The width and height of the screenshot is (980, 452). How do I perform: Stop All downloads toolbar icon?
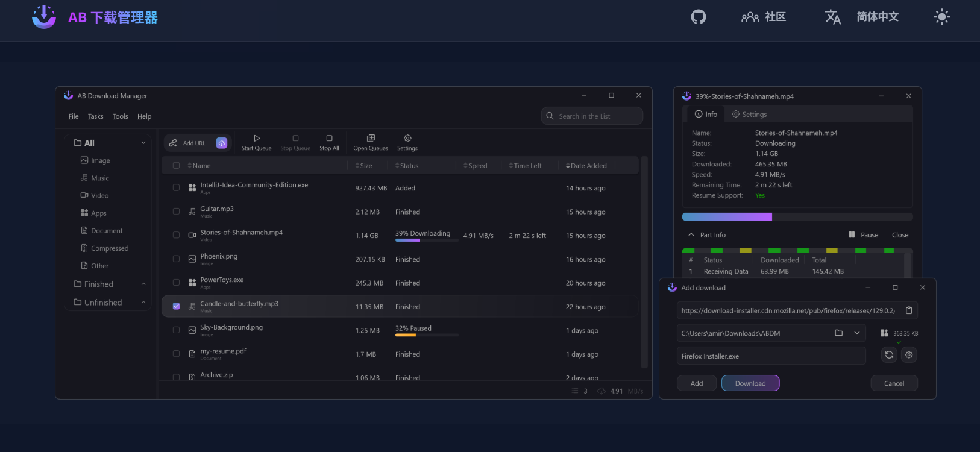click(329, 138)
